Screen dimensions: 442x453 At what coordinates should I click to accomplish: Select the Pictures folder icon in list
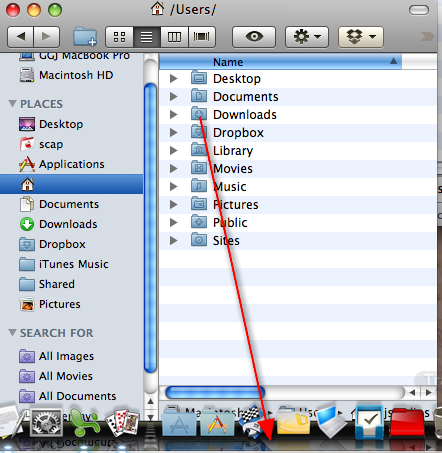tap(199, 204)
